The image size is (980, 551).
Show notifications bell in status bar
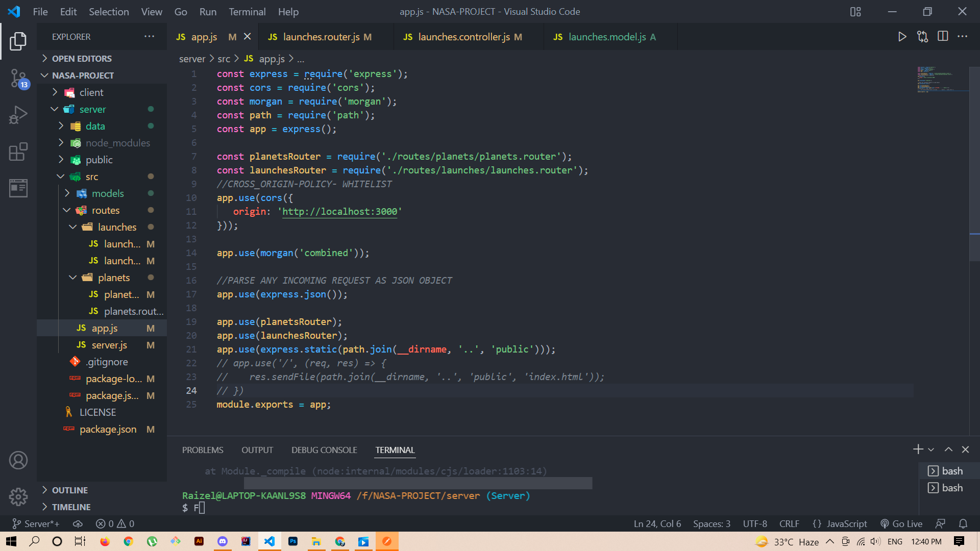963,524
